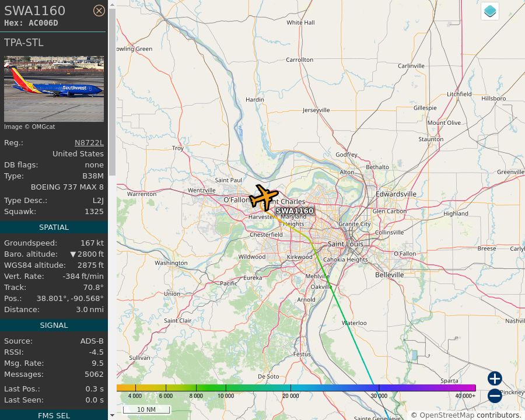Image resolution: width=525 pixels, height=420 pixels.
Task: Click the sidebar scrollbar up arrow
Action: pos(112,5)
